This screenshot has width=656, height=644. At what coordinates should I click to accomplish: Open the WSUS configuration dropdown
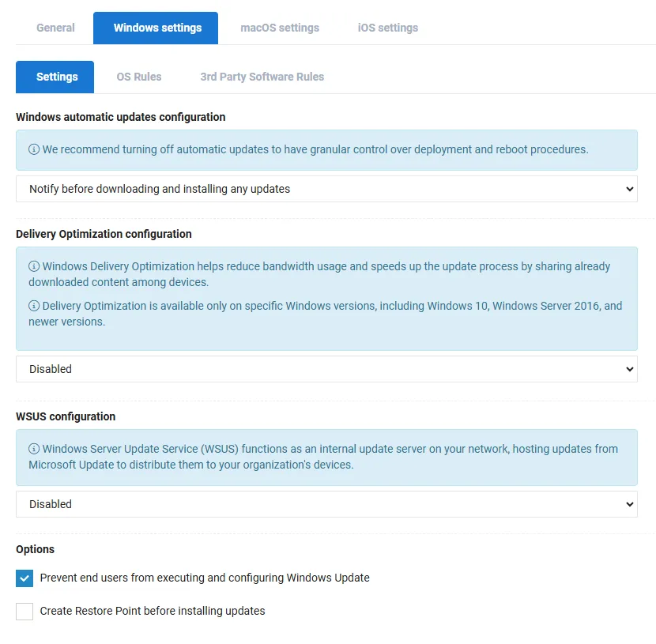pos(326,504)
